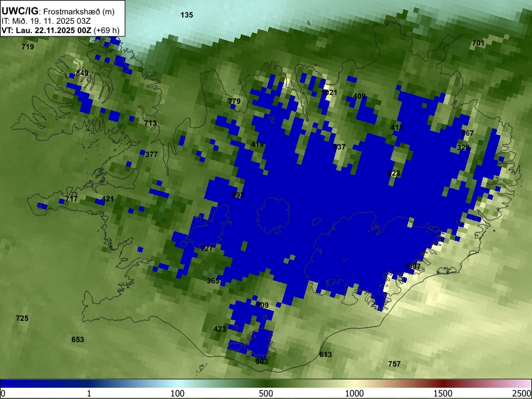Click the map value 1021
The width and height of the screenshot is (532, 399).
(x=329, y=93)
